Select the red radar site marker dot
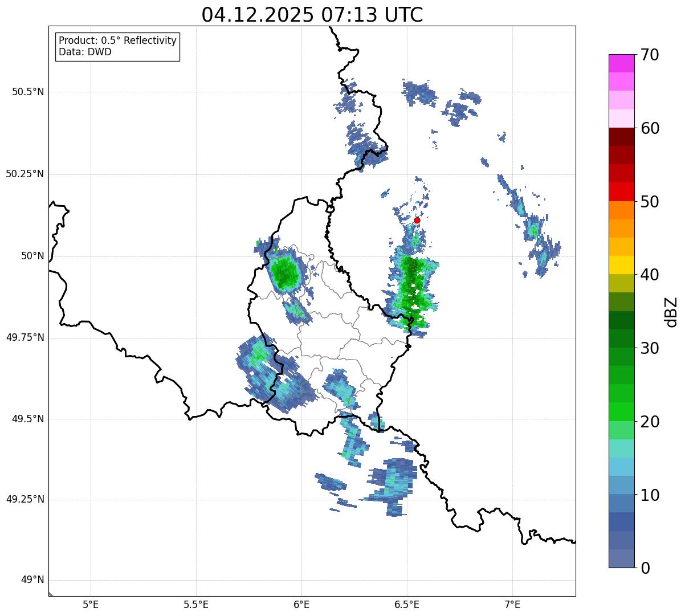The image size is (685, 616). (417, 220)
